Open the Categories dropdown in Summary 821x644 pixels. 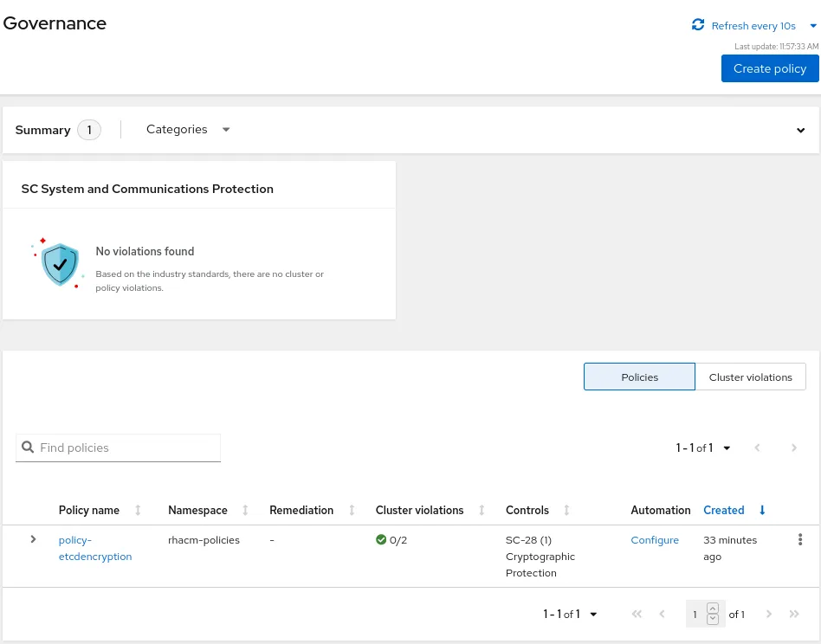pyautogui.click(x=188, y=130)
